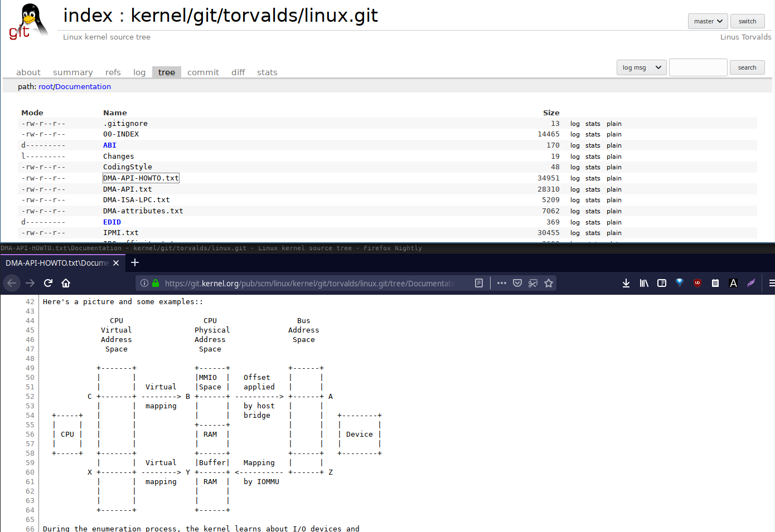Open the DMA-attributes.txt file

(143, 211)
